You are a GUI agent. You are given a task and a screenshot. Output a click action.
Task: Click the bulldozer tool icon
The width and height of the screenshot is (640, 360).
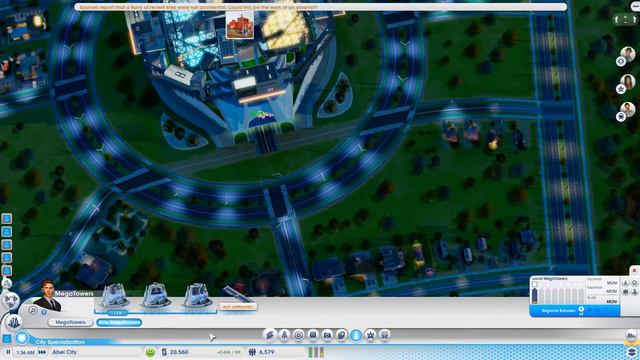click(x=631, y=336)
